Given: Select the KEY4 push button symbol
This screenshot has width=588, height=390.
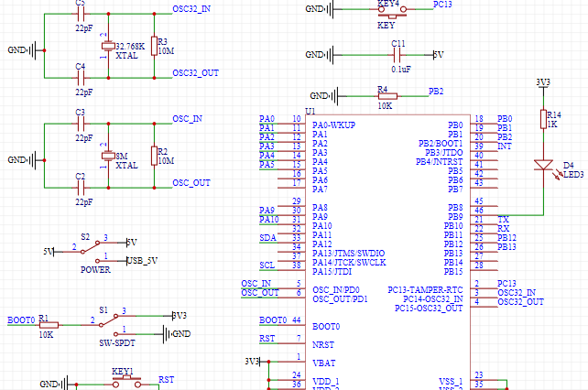Looking at the screenshot, I should [392, 11].
